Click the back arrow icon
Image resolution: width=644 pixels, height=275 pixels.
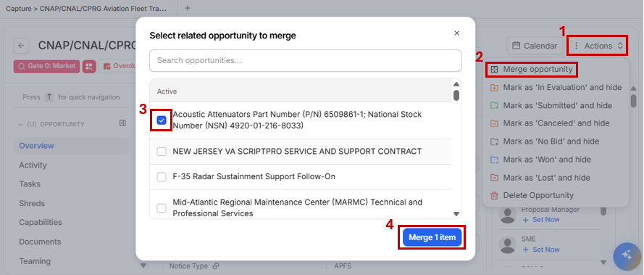(21, 46)
